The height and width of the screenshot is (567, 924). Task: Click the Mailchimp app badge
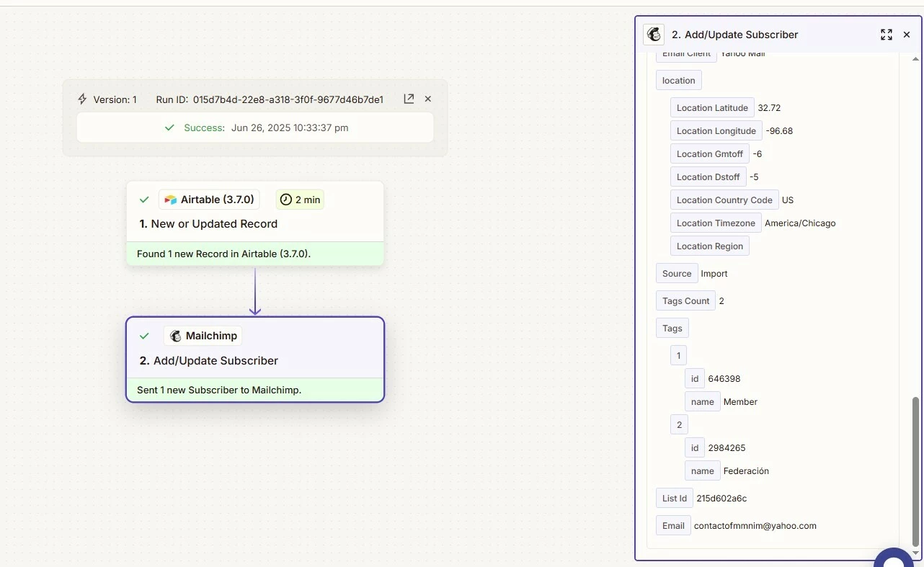[x=203, y=336]
